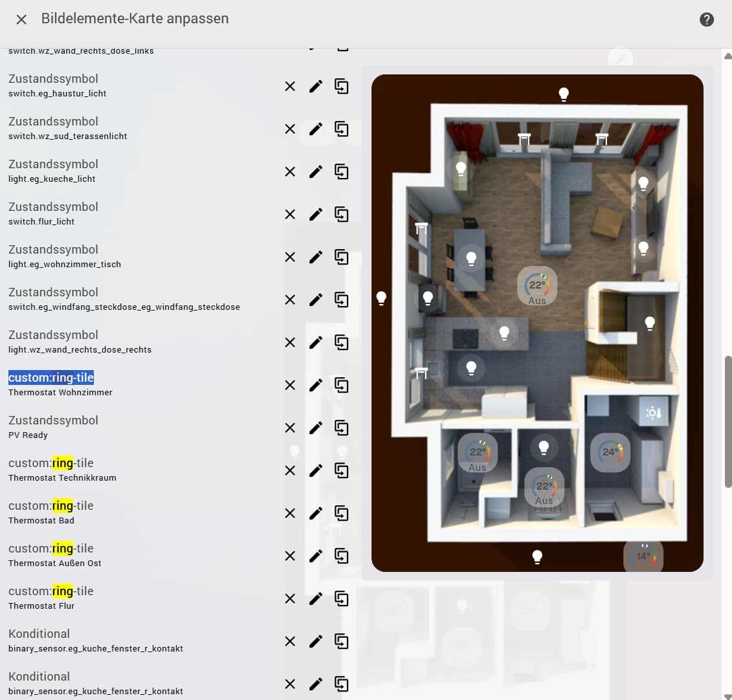
Task: Click the scroll up arrow at right edge
Action: tap(727, 56)
